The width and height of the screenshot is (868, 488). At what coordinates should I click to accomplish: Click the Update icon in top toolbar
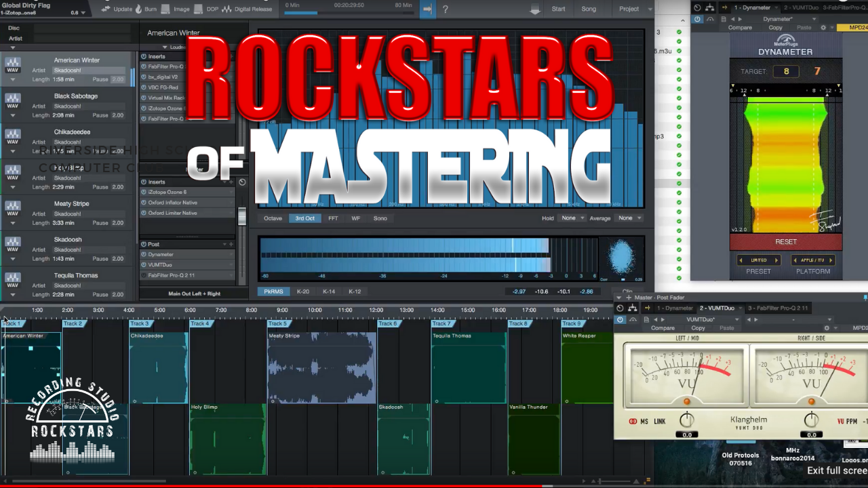[106, 9]
